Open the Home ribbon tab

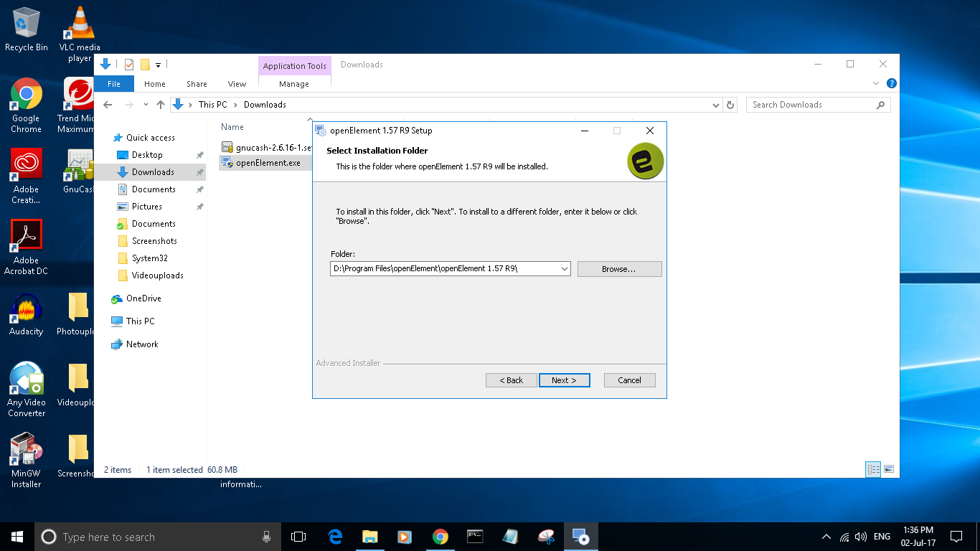click(x=154, y=84)
